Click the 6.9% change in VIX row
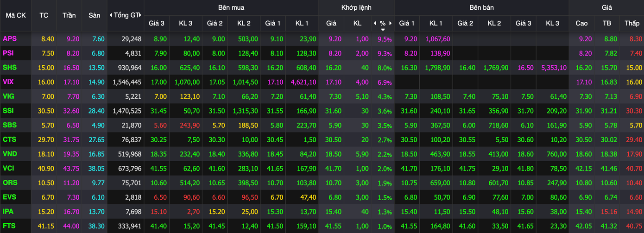The image size is (644, 233). click(x=385, y=82)
